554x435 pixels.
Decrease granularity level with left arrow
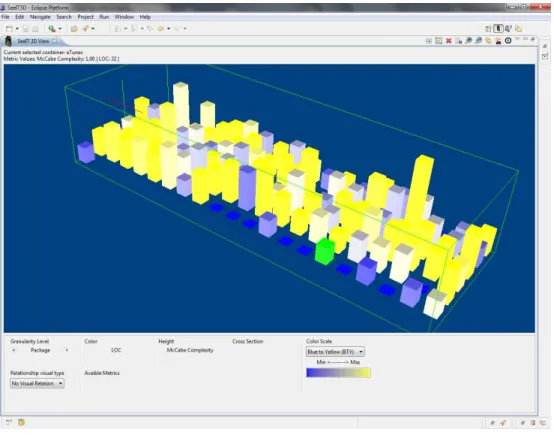[x=13, y=350]
